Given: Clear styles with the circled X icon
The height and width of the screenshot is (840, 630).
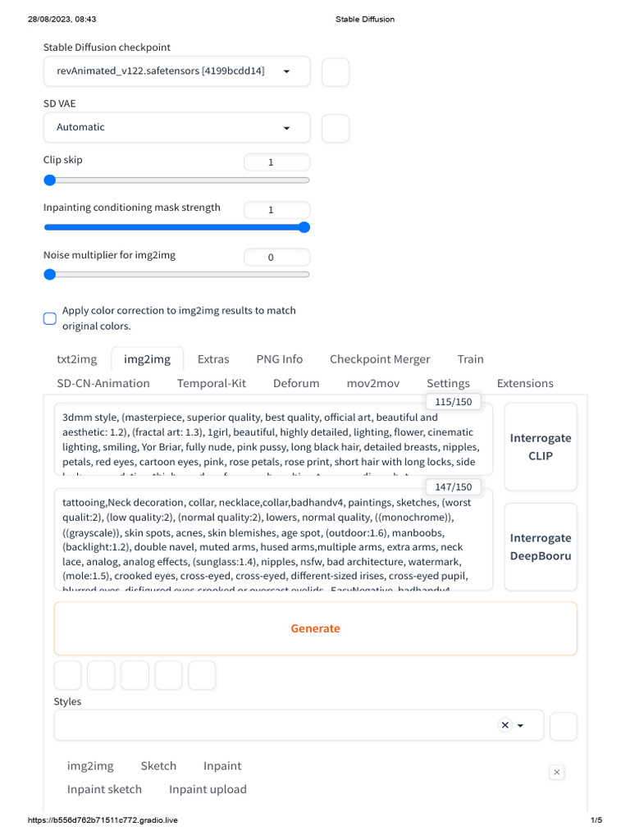Looking at the screenshot, I should [x=505, y=725].
